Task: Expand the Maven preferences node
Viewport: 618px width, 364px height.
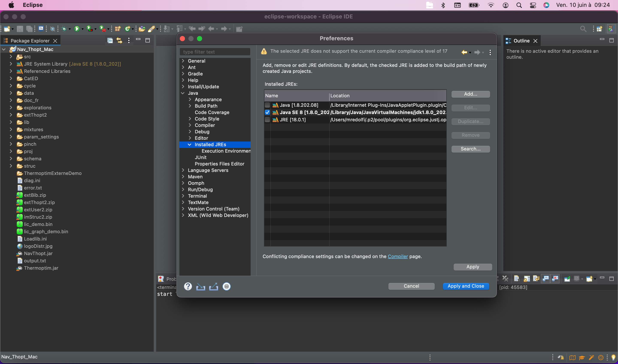Action: click(x=183, y=177)
